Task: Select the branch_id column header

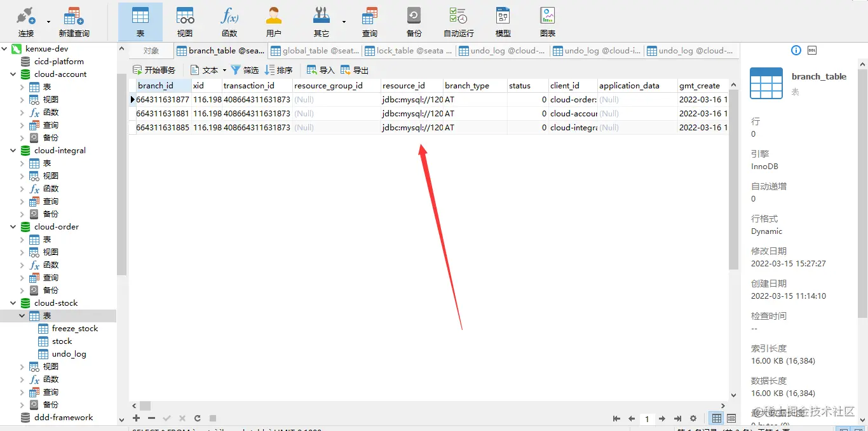Action: 163,86
